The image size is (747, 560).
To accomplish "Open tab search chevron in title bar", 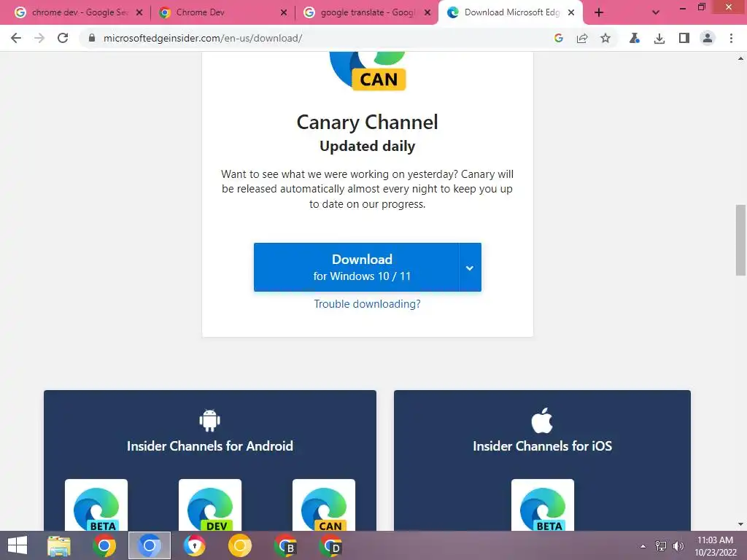I will [x=656, y=12].
